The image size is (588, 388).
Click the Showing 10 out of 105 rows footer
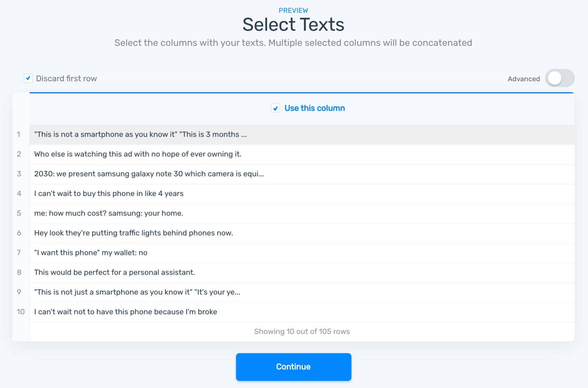(x=302, y=331)
